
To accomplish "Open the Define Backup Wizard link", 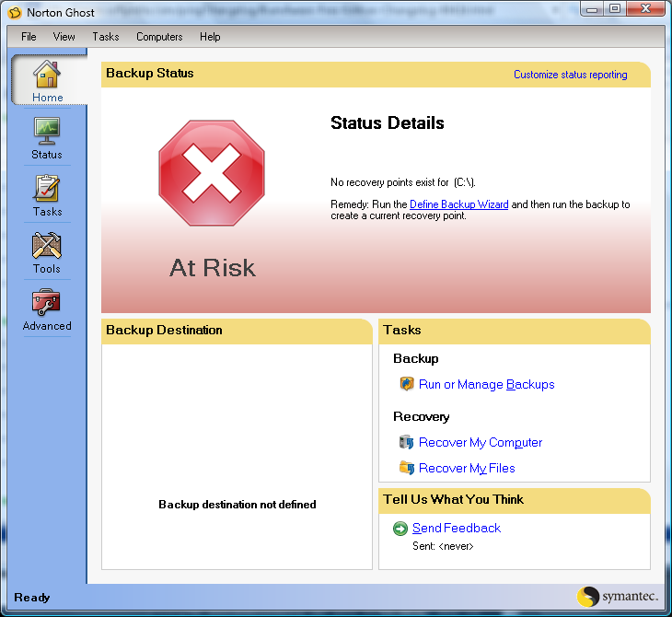I will 459,204.
